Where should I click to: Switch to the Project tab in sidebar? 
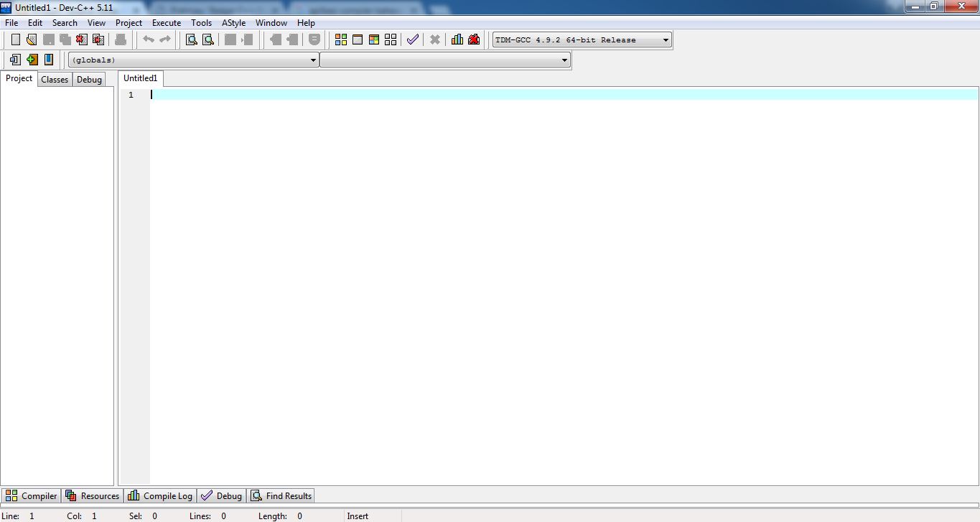(x=19, y=79)
